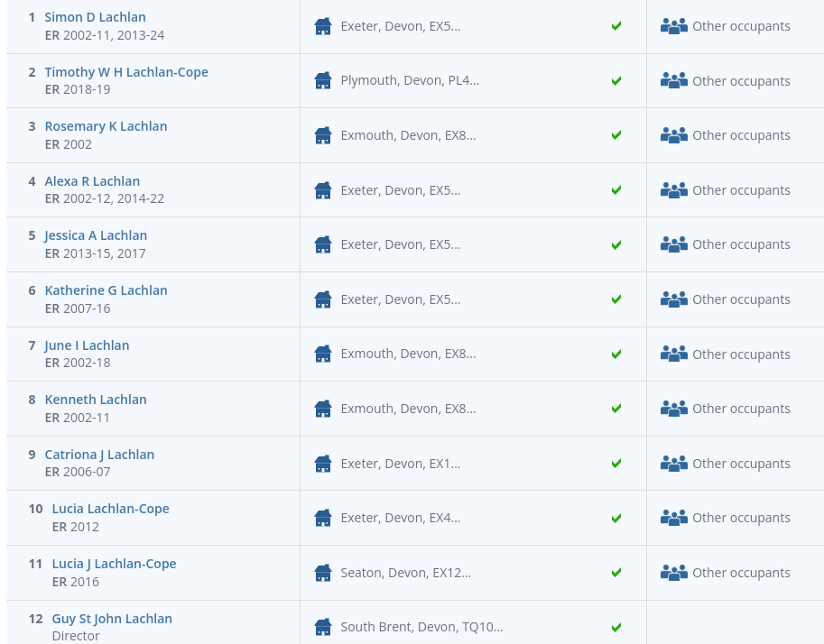Click green checkmark in Simon D Lachlan row
The height and width of the screenshot is (644, 824).
(616, 26)
